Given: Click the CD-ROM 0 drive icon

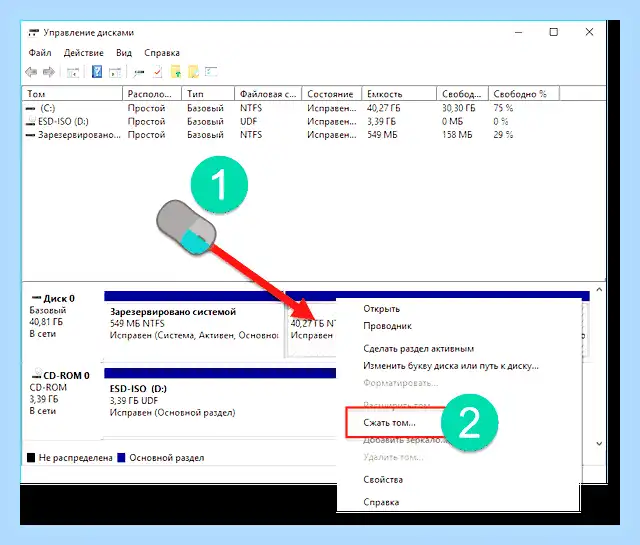Looking at the screenshot, I should 37,373.
